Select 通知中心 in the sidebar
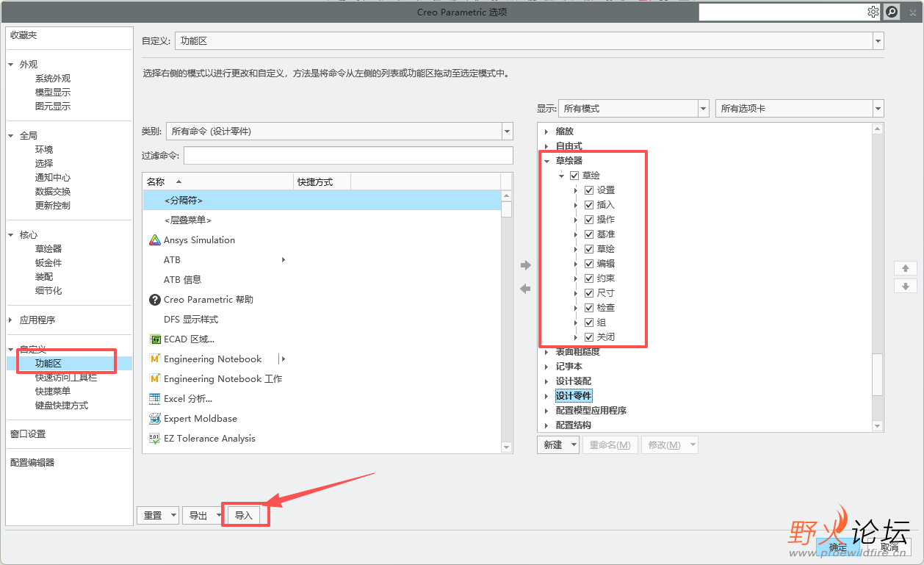Screen dimensions: 924x565 coord(53,178)
